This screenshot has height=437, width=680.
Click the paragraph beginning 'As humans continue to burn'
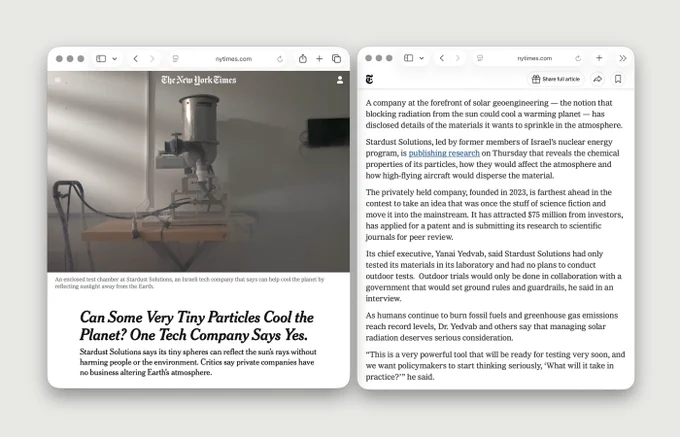click(492, 326)
